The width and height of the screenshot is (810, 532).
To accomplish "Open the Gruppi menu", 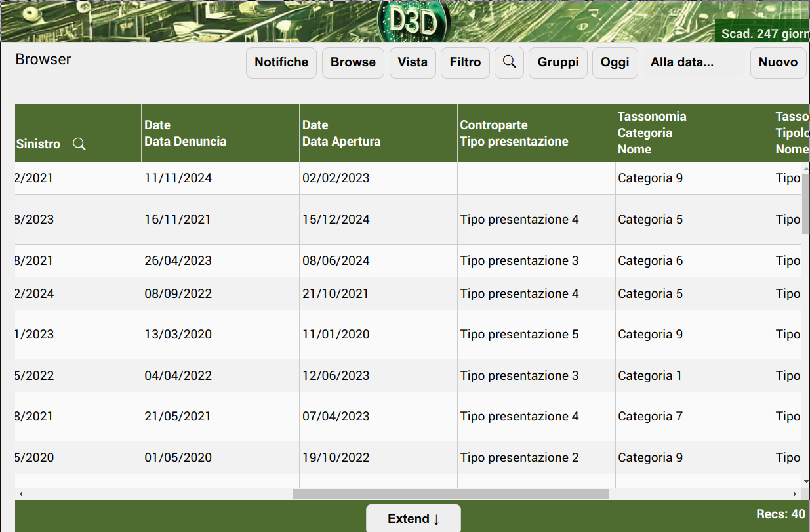I will 558,62.
